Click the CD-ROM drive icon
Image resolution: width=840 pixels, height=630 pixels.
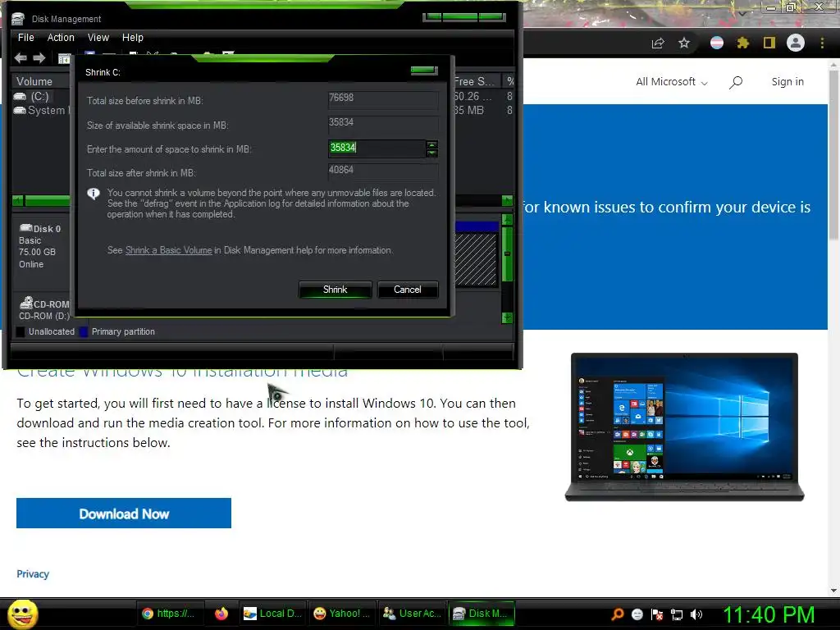(x=25, y=303)
